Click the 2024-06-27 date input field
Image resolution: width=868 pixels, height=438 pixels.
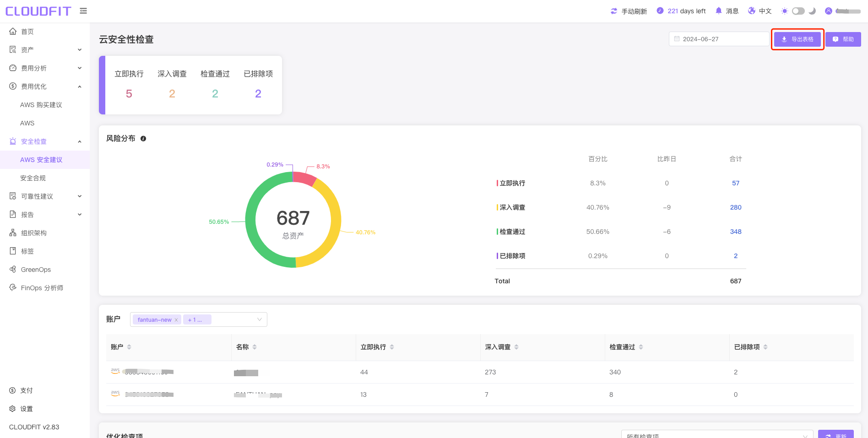click(x=719, y=39)
